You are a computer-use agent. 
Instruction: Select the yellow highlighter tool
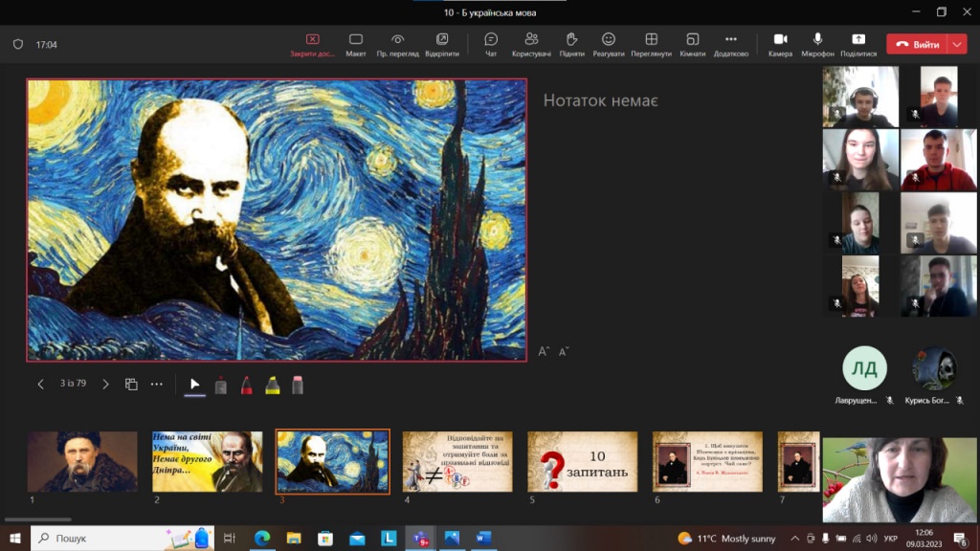tap(272, 385)
